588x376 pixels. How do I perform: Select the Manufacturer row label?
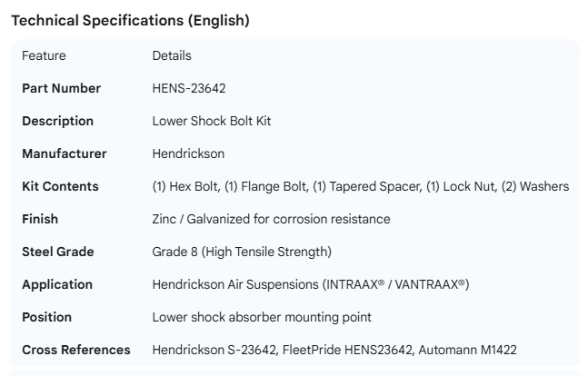point(64,153)
